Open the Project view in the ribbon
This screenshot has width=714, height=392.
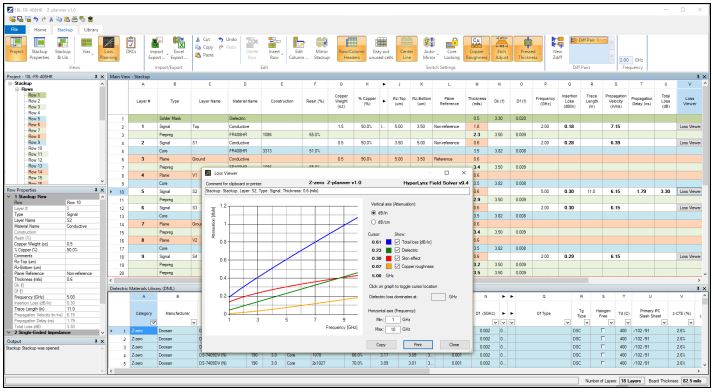coord(16,49)
